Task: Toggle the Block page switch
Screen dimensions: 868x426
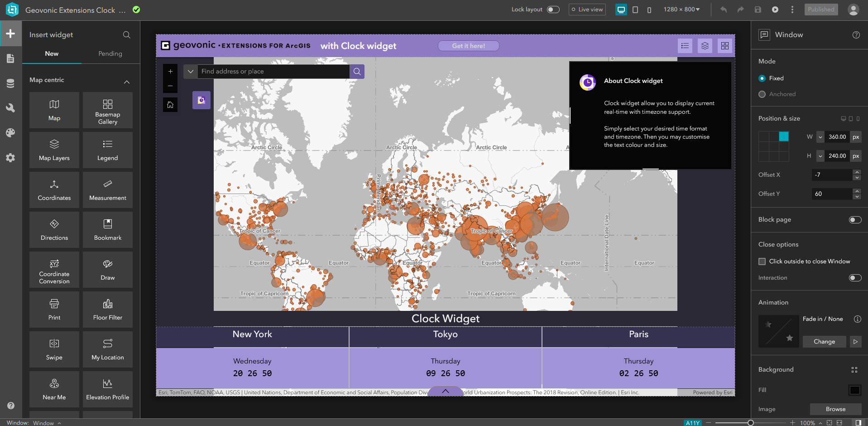Action: [x=855, y=220]
